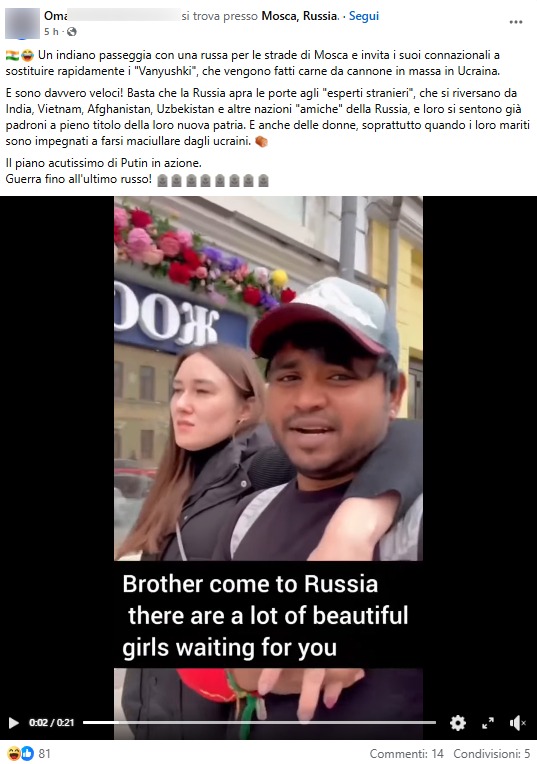View the 81 reactions count
Image resolution: width=537 pixels, height=764 pixels.
44,754
